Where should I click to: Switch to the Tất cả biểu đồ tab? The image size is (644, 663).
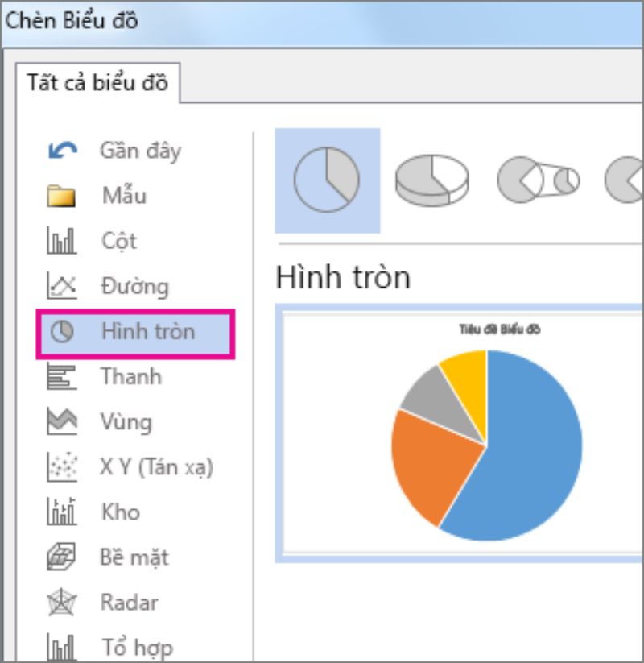pyautogui.click(x=97, y=82)
